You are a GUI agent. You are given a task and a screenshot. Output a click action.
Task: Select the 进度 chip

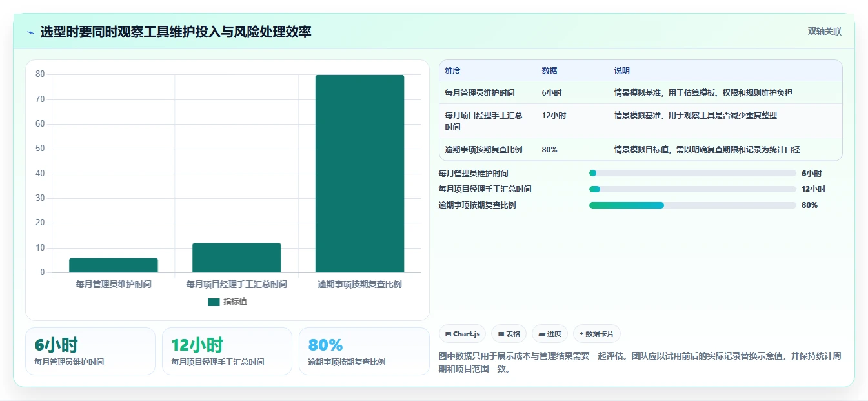[x=550, y=334]
